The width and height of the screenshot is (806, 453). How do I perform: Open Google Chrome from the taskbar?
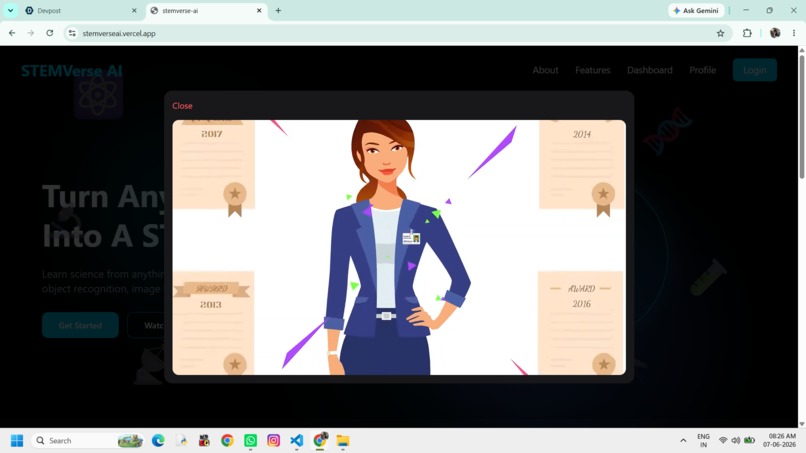[227, 441]
